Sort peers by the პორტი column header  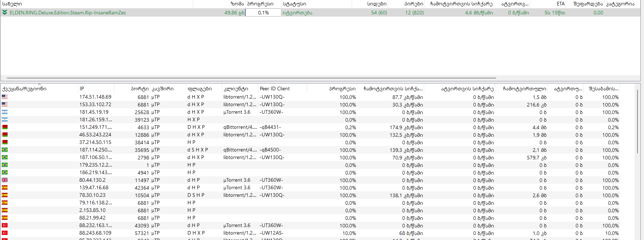132,89
